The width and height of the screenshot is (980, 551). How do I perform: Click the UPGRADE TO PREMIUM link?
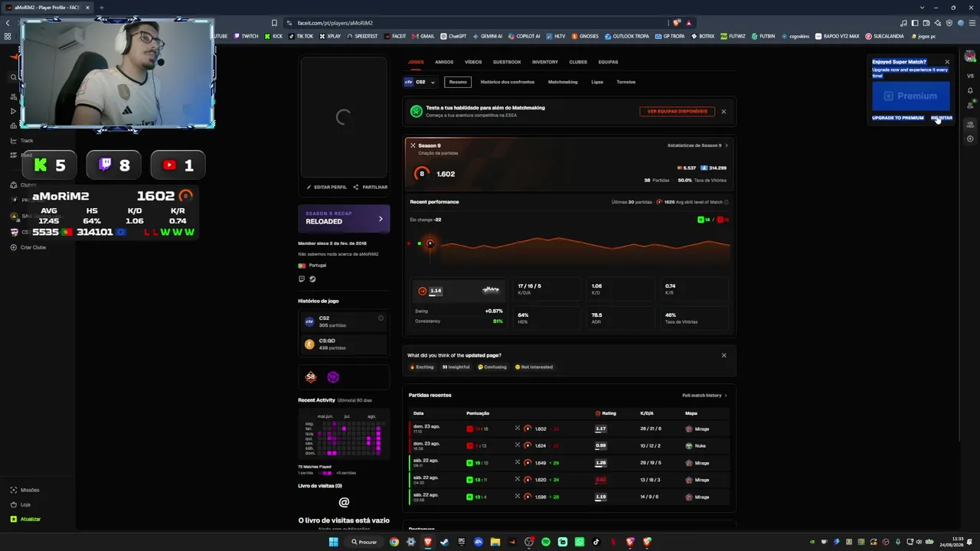[898, 118]
